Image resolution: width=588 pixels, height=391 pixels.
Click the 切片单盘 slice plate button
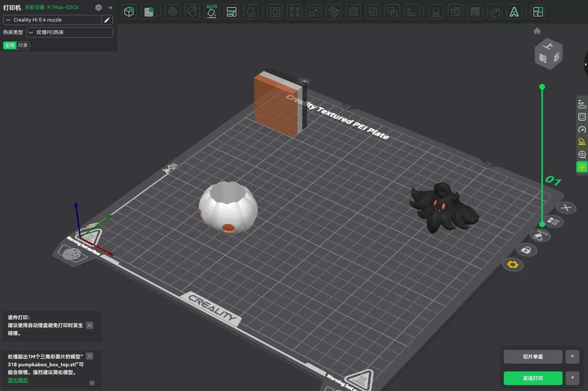tap(533, 357)
